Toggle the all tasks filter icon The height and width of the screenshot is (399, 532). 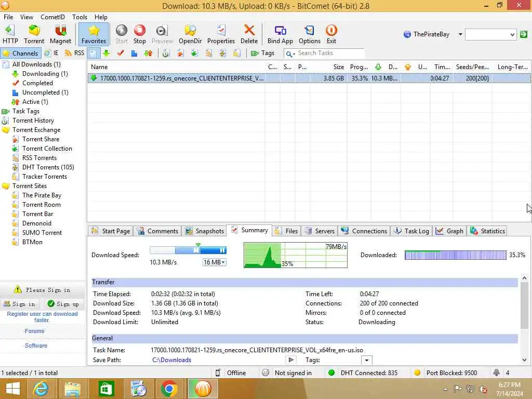pos(94,54)
